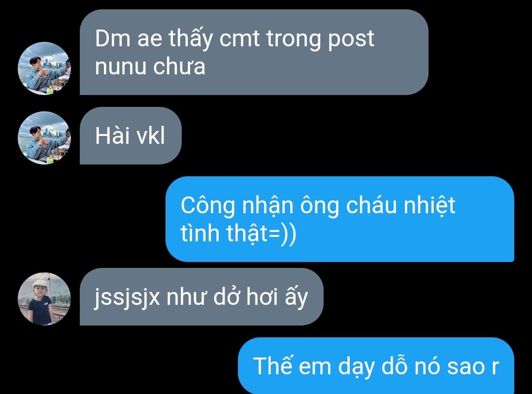Image resolution: width=532 pixels, height=394 pixels.
Task: Open profile avatar beside "Dm ae thấy cmt" message
Action: 44,68
